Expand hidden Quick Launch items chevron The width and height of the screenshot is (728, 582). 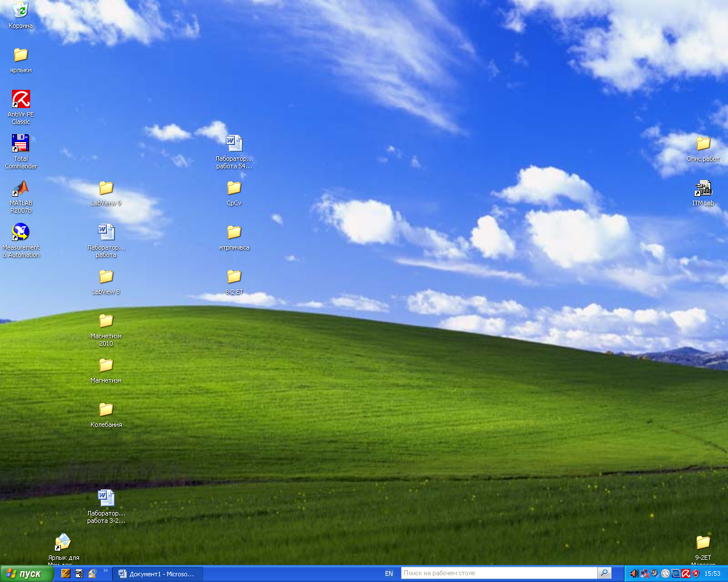pyautogui.click(x=106, y=571)
